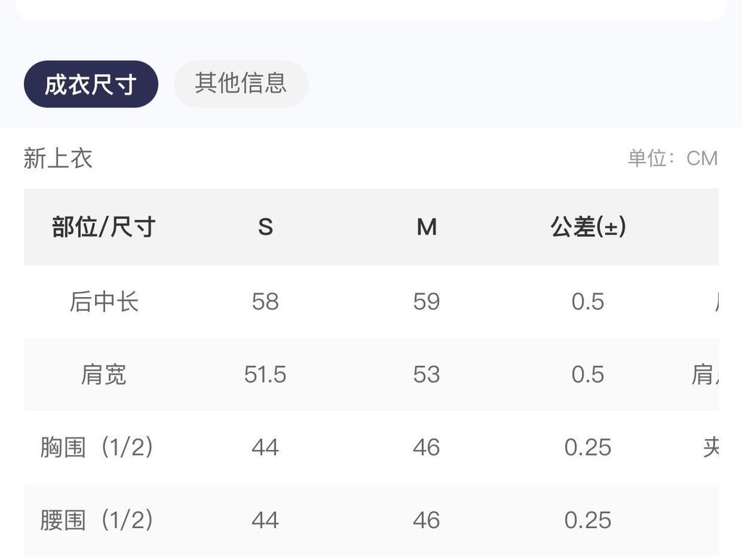The image size is (742, 560).
Task: Click the 0.25 tolerance in the 胸围 row
Action: click(x=588, y=448)
